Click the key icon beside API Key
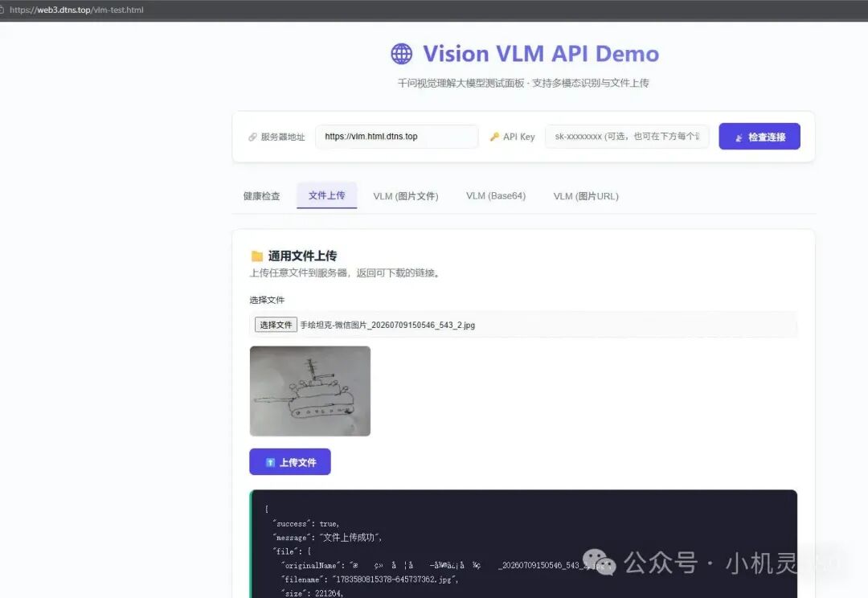This screenshot has width=868, height=598. [494, 137]
